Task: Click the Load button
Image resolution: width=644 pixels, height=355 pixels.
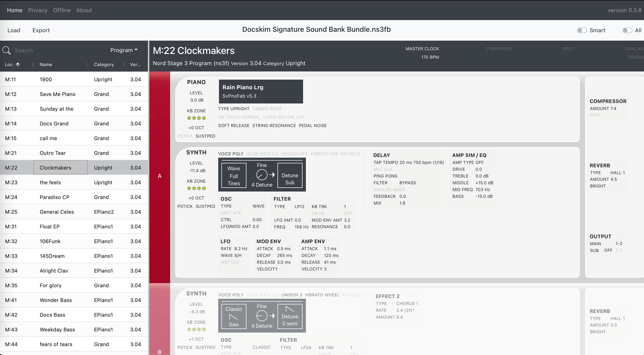Action: [x=14, y=30]
